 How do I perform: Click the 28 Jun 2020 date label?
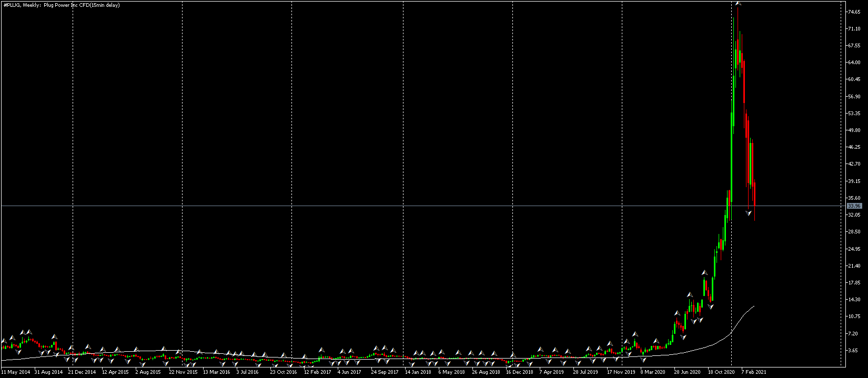688,372
